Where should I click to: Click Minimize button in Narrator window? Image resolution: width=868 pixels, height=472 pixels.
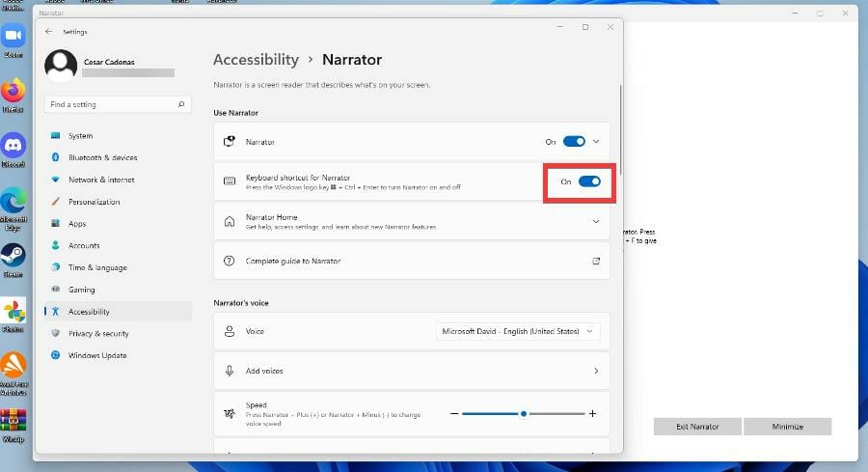[787, 427]
